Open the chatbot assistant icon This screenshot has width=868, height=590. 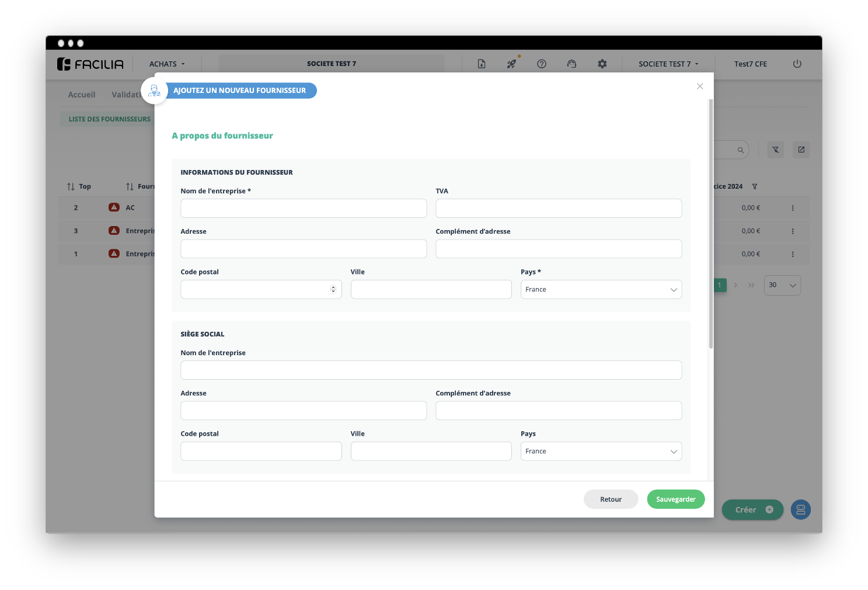(x=801, y=510)
